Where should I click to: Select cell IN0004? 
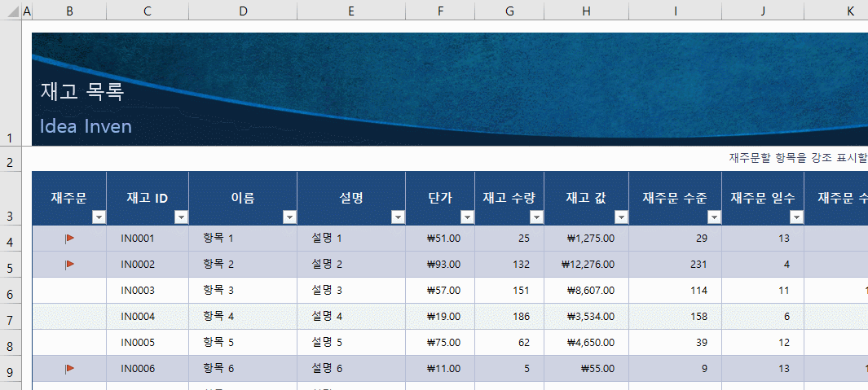coord(148,317)
